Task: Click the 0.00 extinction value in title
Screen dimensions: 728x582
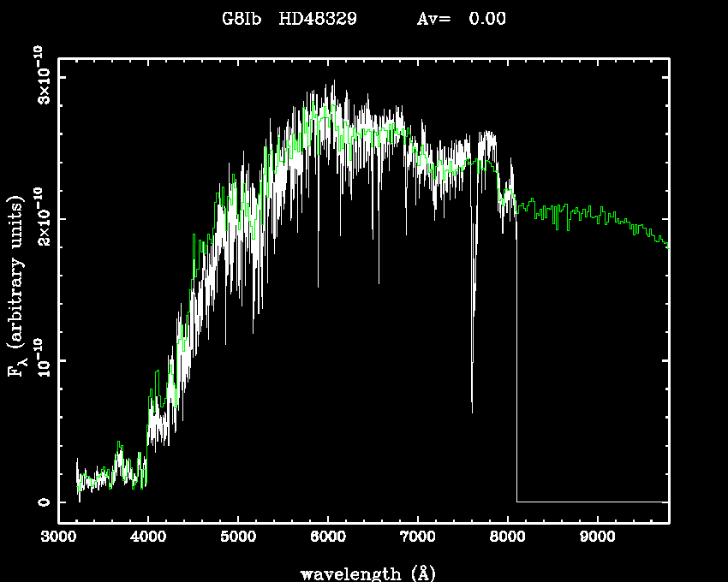Action: point(487,19)
